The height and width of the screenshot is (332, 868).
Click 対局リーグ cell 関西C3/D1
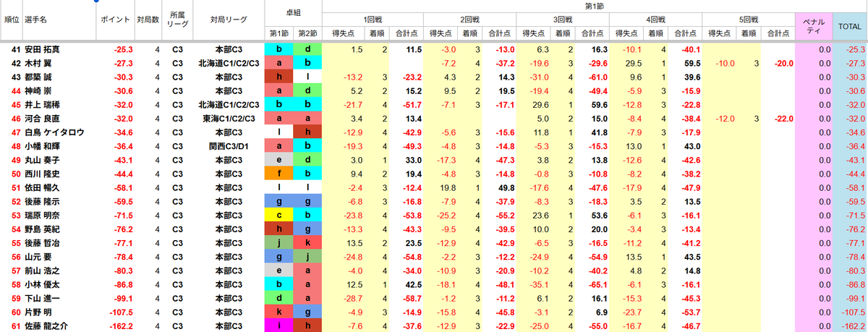click(227, 145)
